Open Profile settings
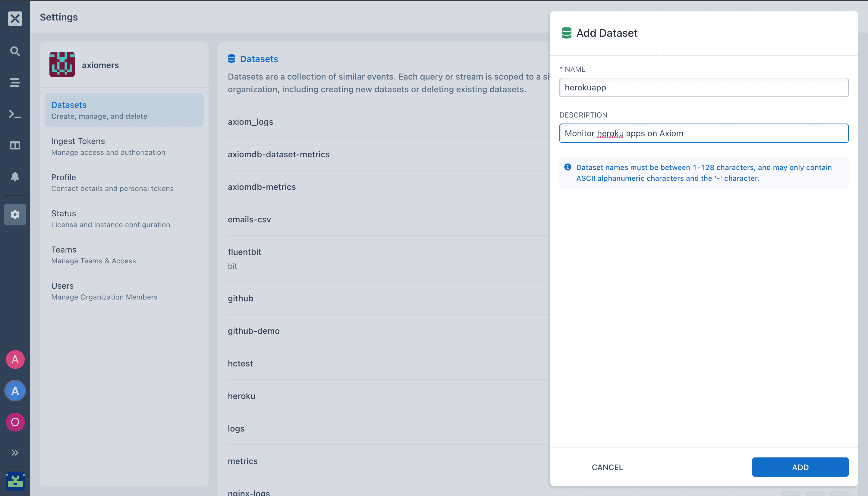This screenshot has width=868, height=496. [x=124, y=183]
